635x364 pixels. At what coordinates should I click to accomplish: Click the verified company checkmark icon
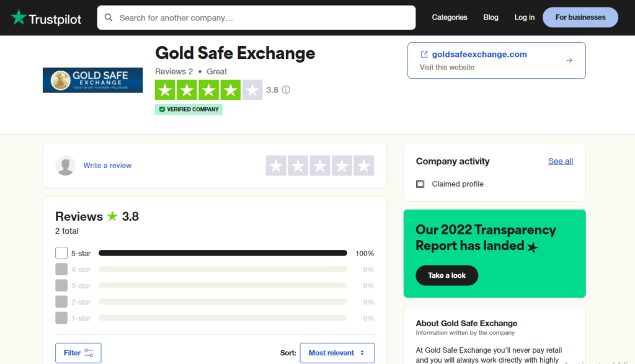162,109
